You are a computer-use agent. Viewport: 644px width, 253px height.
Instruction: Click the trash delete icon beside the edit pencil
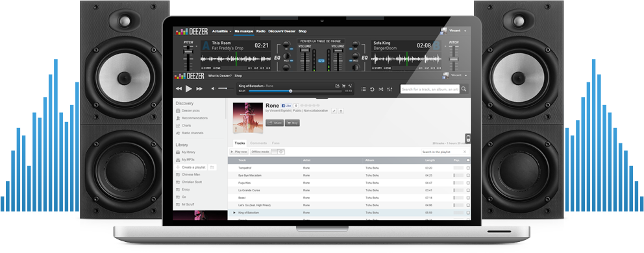pos(341,111)
